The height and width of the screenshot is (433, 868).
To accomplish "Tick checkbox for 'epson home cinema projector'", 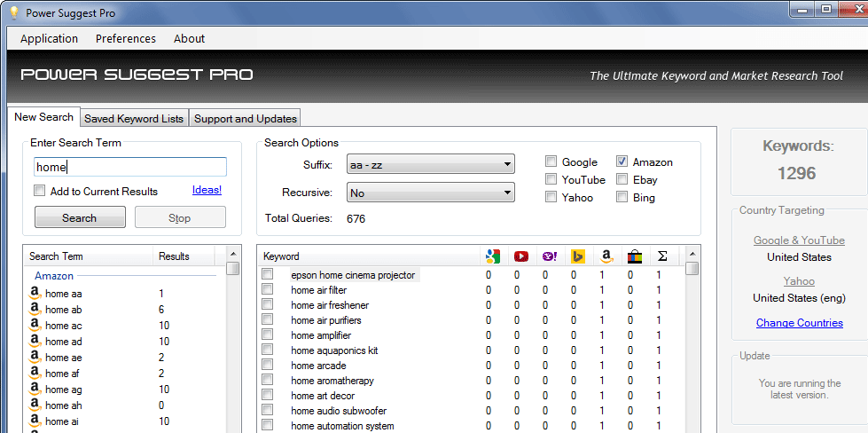I will click(268, 274).
